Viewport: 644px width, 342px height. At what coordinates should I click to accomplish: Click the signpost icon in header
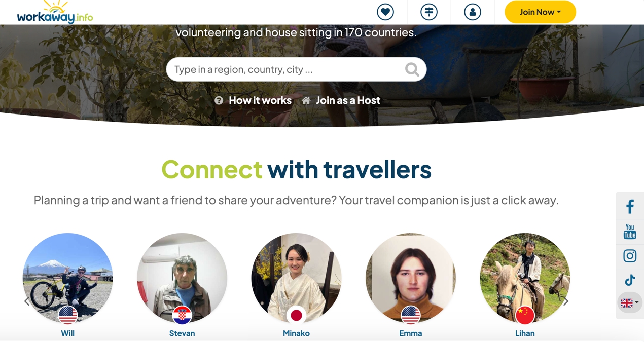pos(429,12)
